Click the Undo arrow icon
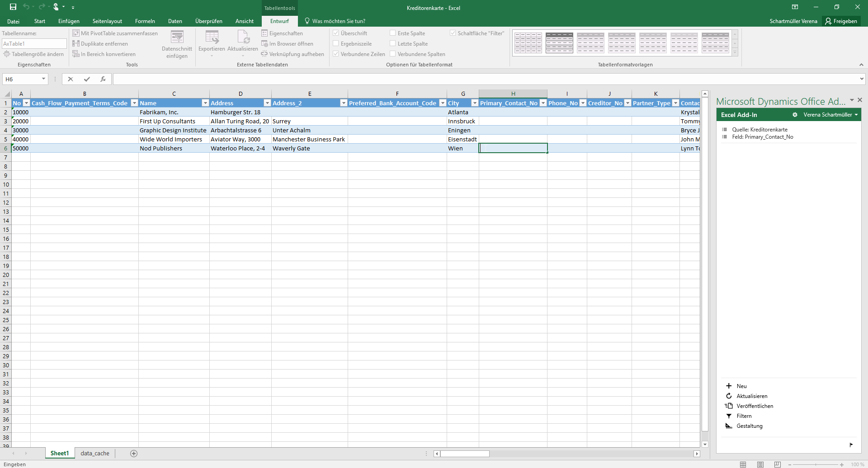 pyautogui.click(x=26, y=7)
